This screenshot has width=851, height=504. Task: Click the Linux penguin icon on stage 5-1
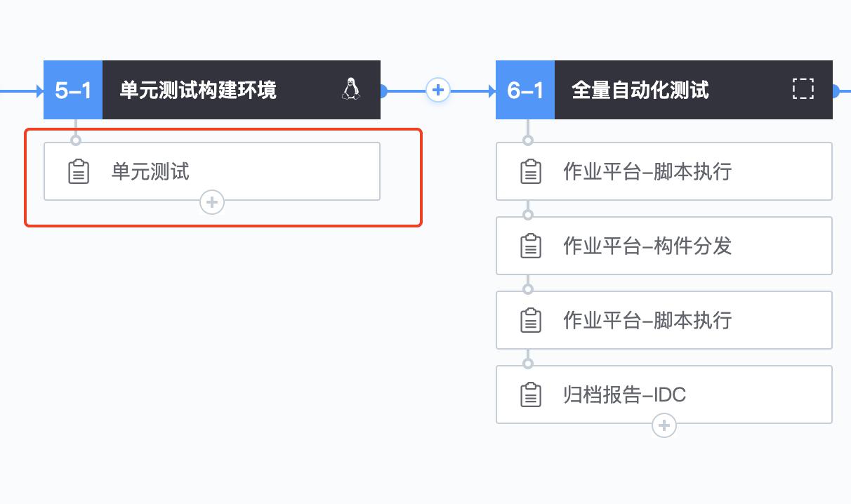(350, 90)
